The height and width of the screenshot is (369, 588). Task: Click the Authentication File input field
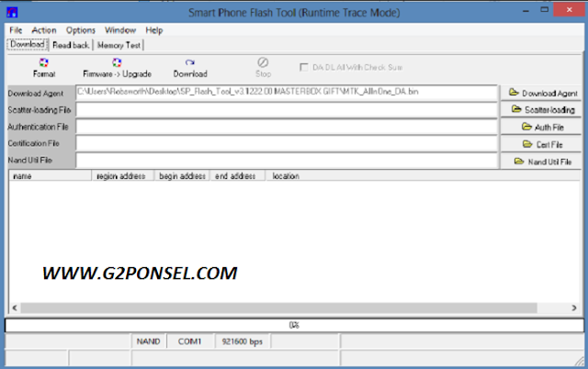[287, 127]
